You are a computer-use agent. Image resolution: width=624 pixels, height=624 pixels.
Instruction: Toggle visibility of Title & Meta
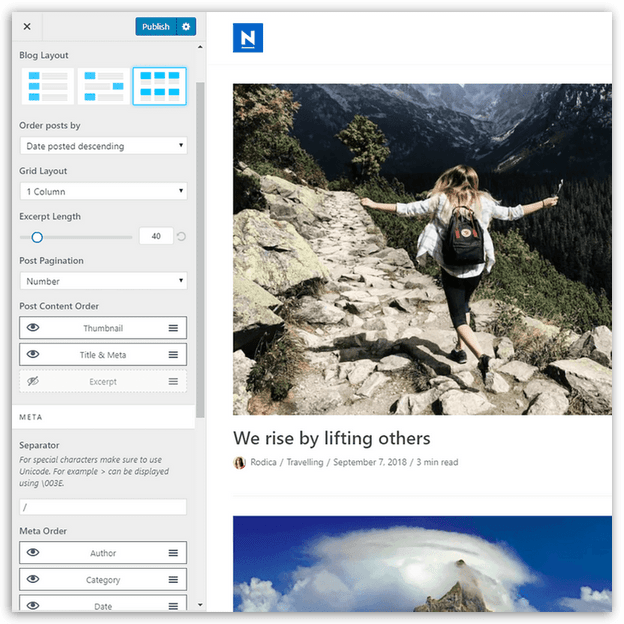[33, 355]
